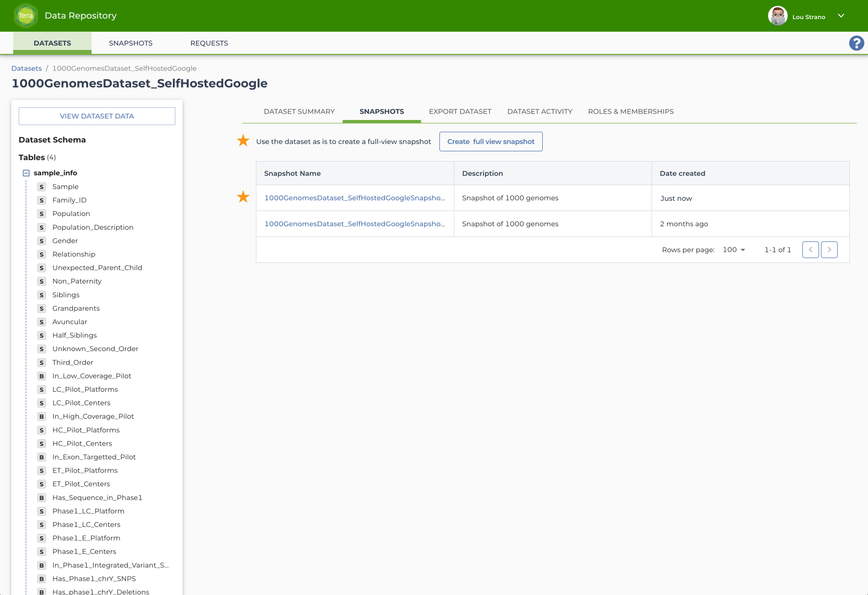Select the Phase1_E_Platform schema column

pyautogui.click(x=86, y=538)
